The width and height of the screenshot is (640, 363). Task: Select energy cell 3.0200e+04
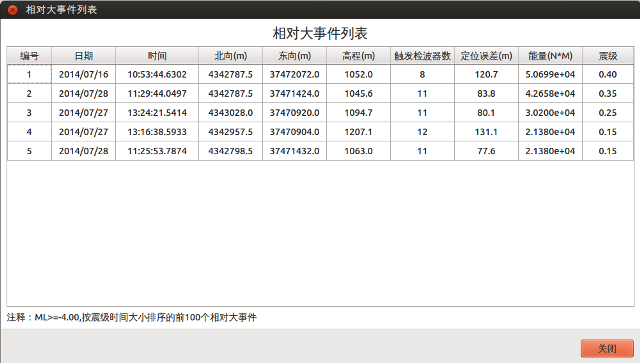click(550, 113)
